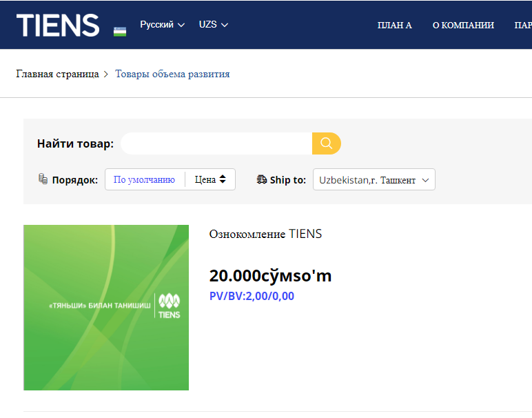Open the Русский language dropdown
This screenshot has height=418, width=532.
click(162, 25)
